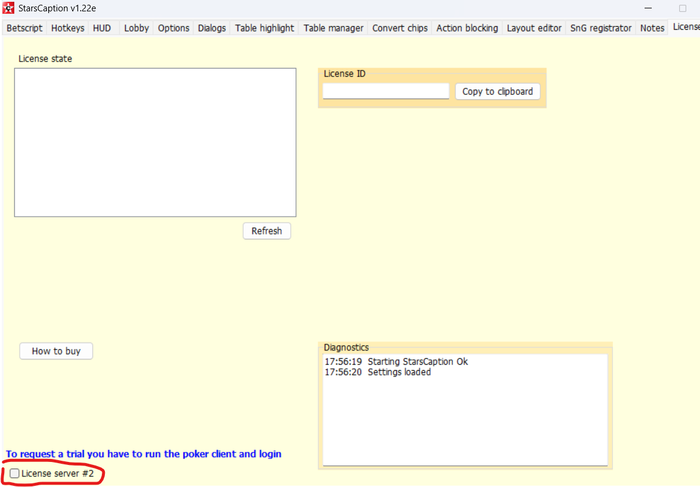The width and height of the screenshot is (700, 487).
Task: Click the StarsCaption app icon in title bar
Action: click(8, 8)
